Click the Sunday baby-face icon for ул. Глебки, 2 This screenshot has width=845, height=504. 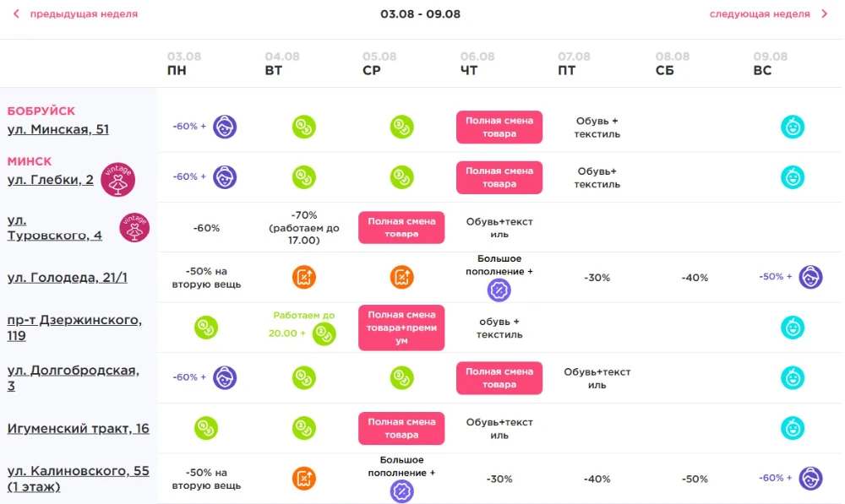tap(793, 177)
